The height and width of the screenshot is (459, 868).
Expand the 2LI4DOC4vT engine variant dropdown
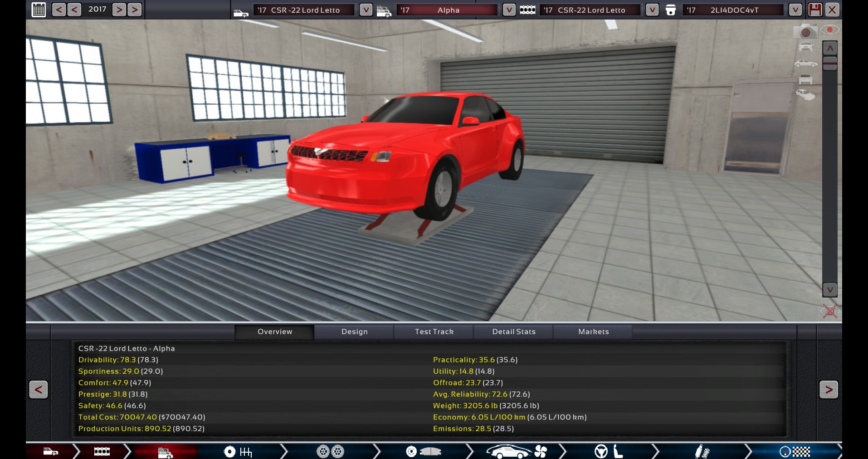[x=795, y=10]
